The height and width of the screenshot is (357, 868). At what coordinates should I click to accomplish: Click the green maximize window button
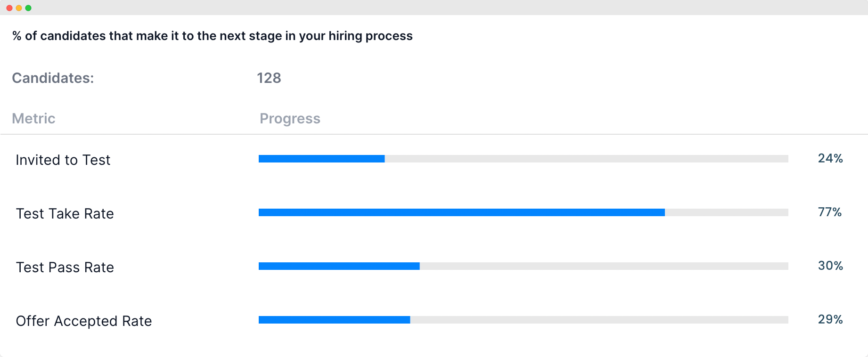28,8
